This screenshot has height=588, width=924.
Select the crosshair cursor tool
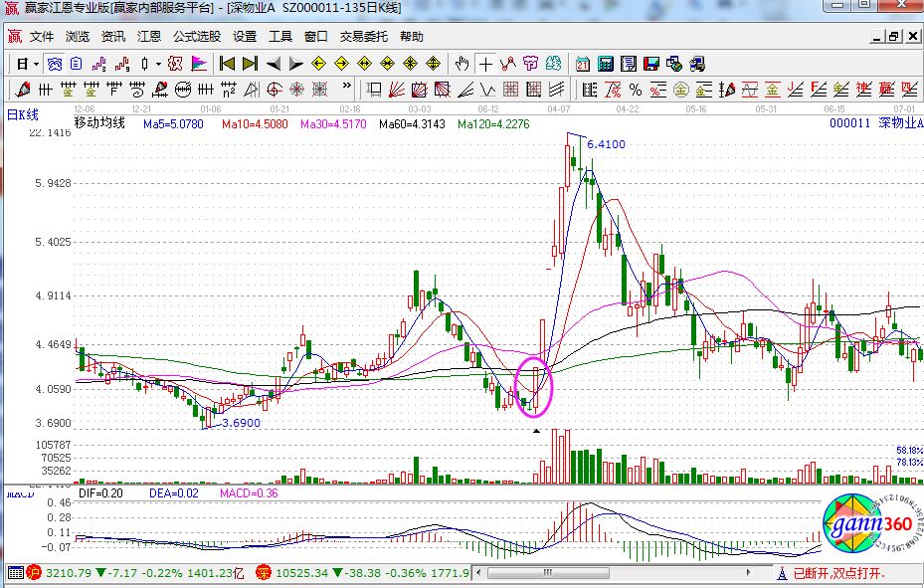(485, 64)
